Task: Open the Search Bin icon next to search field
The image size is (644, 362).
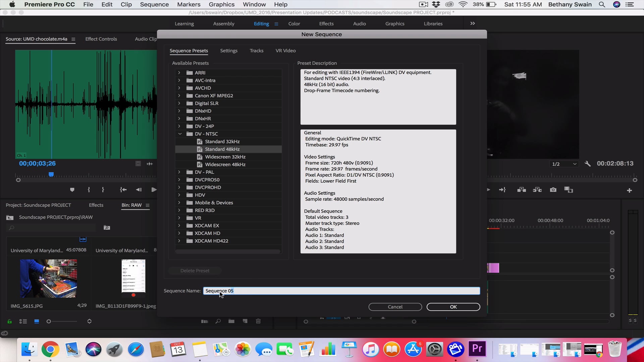Action: [107, 227]
